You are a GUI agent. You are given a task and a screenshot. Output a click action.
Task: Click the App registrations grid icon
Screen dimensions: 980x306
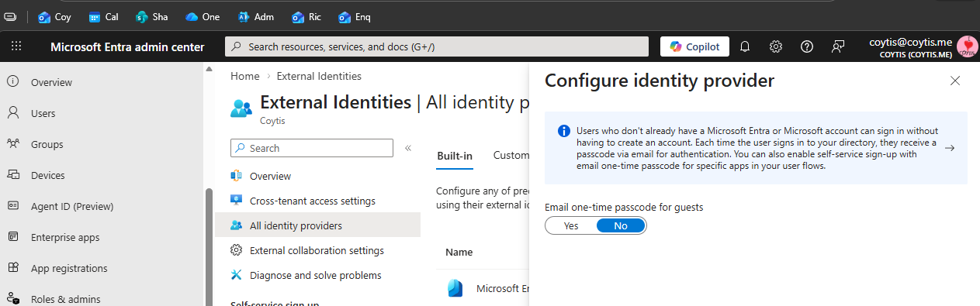point(13,268)
